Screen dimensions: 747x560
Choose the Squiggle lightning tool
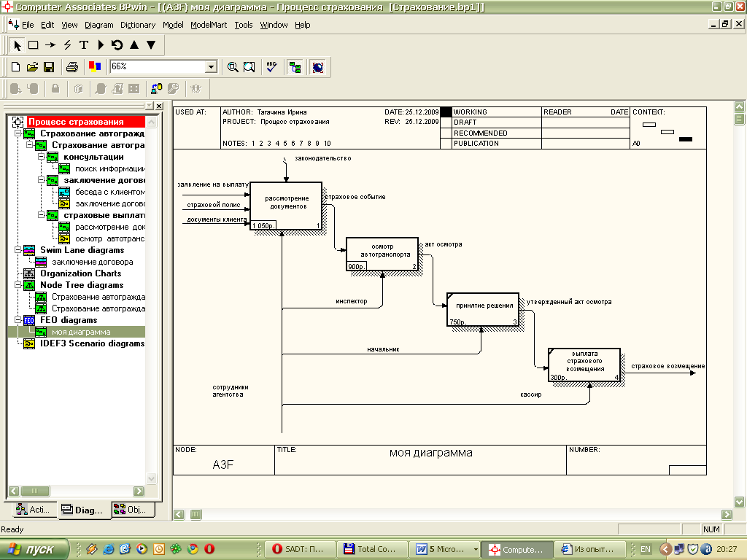tap(67, 44)
